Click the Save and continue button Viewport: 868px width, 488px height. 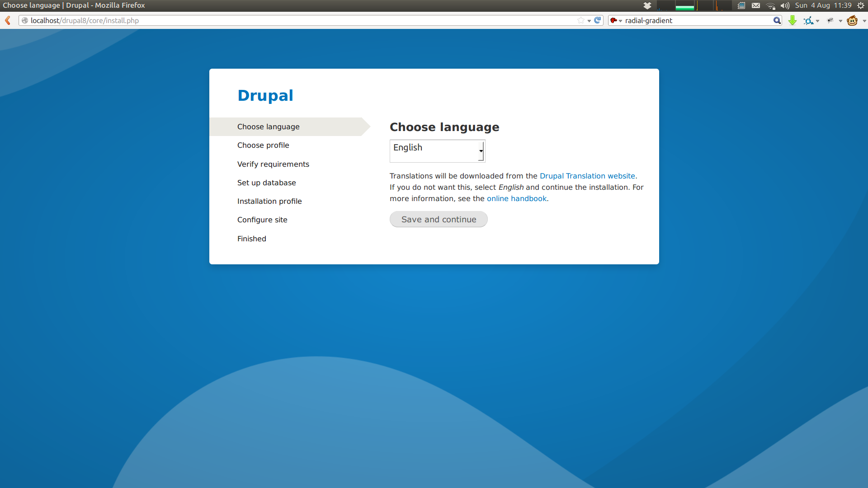(439, 219)
